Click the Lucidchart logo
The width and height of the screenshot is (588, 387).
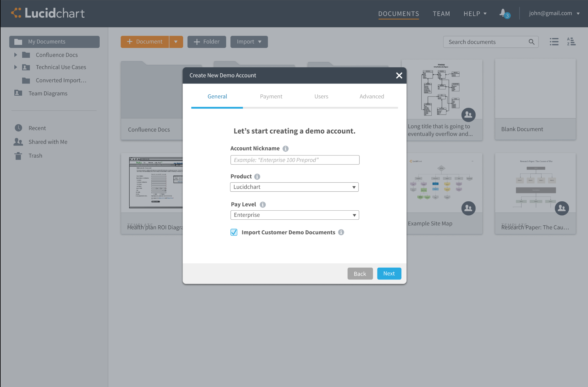click(x=48, y=13)
